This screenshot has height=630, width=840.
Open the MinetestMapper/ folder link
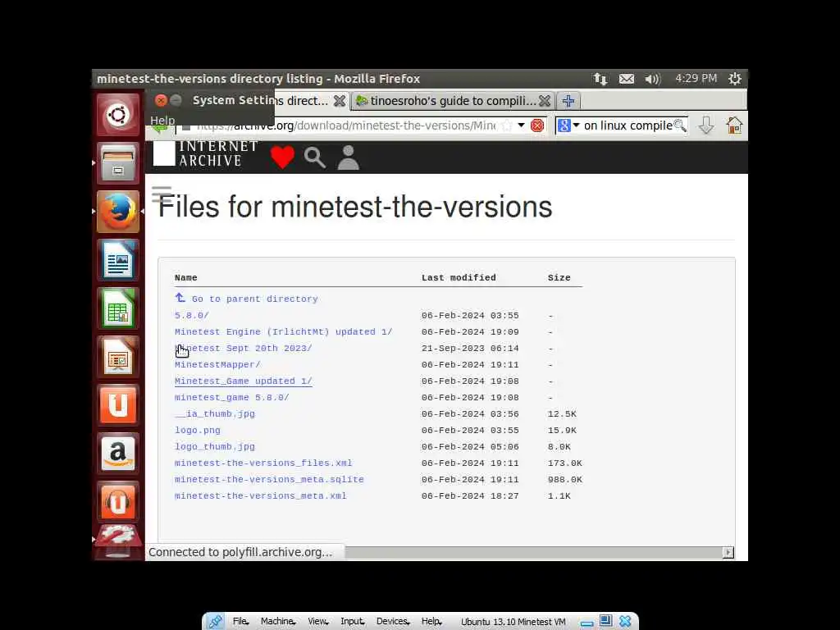coord(217,365)
